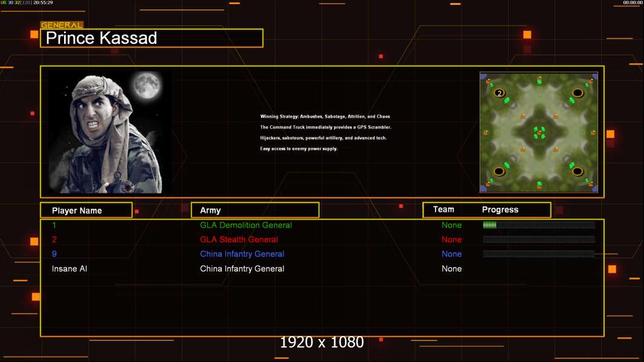Click the Prince Kassad general name box
This screenshot has width=644, height=362.
pos(152,38)
